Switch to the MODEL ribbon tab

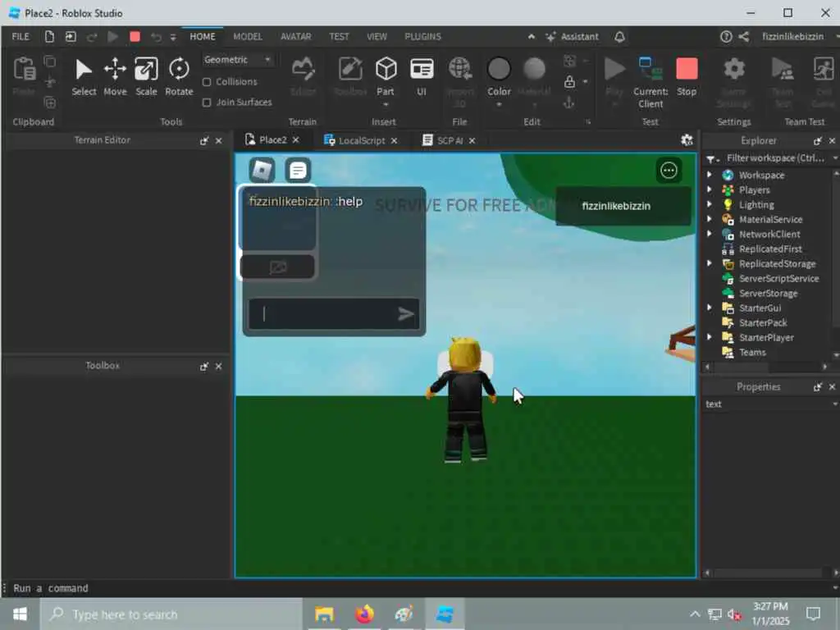pyautogui.click(x=248, y=36)
